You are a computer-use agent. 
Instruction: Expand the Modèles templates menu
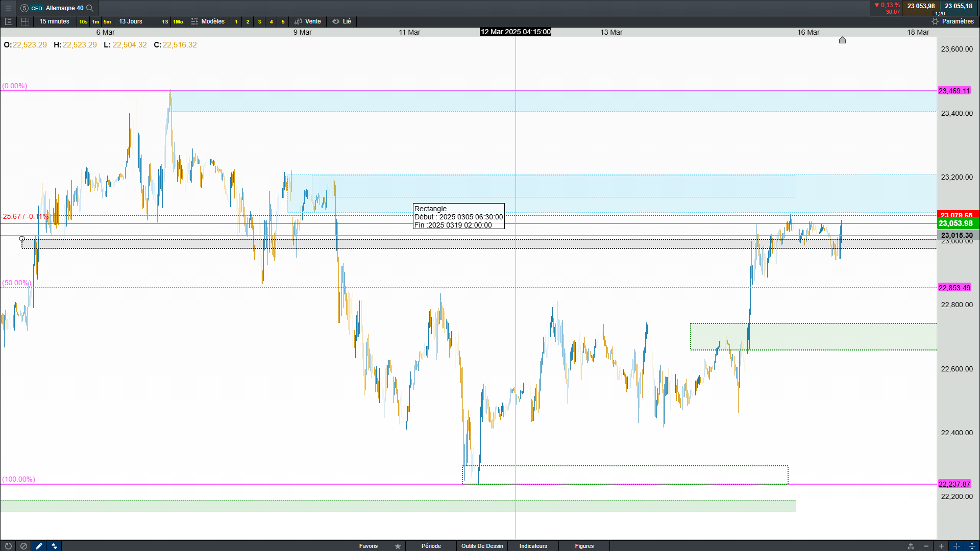(208, 21)
